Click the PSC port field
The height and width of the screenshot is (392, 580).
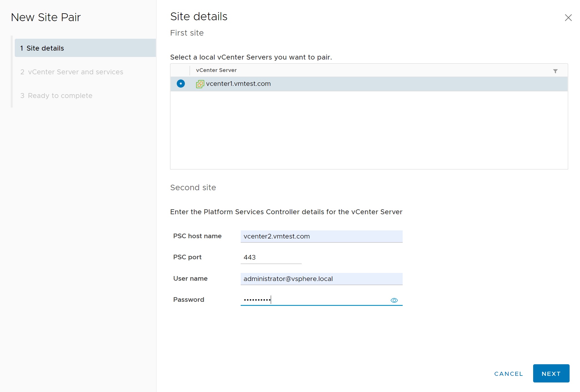(271, 257)
